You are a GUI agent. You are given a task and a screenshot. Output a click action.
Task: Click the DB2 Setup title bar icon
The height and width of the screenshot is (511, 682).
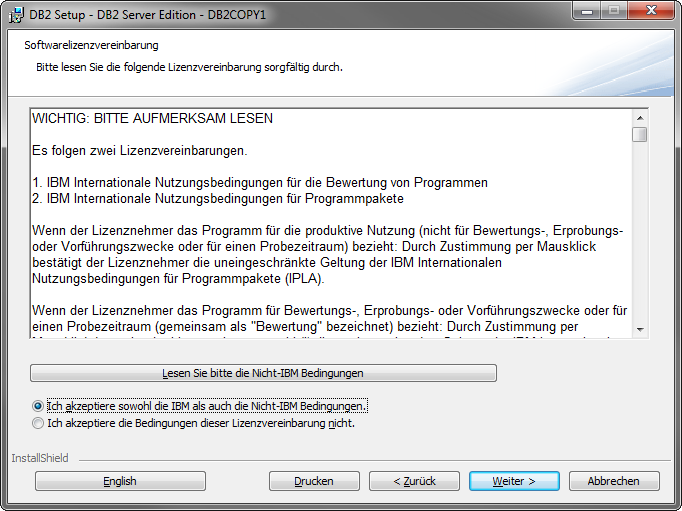click(x=17, y=15)
